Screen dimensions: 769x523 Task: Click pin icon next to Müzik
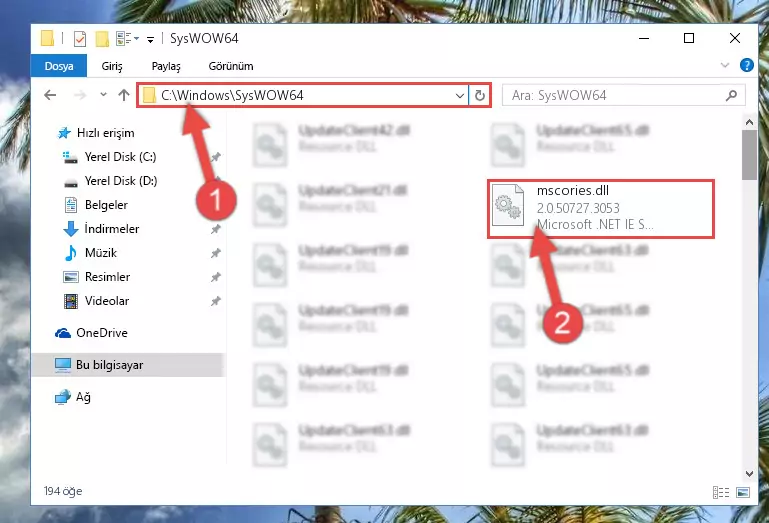click(x=215, y=253)
